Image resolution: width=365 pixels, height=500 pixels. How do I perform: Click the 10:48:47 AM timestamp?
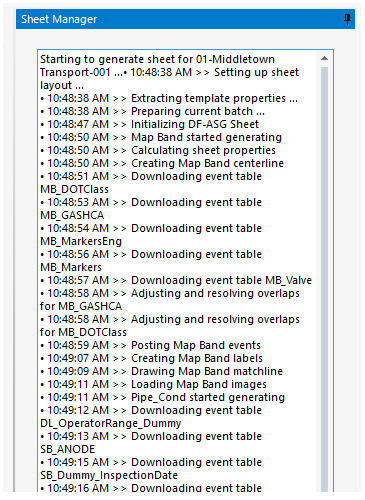[x=78, y=124]
